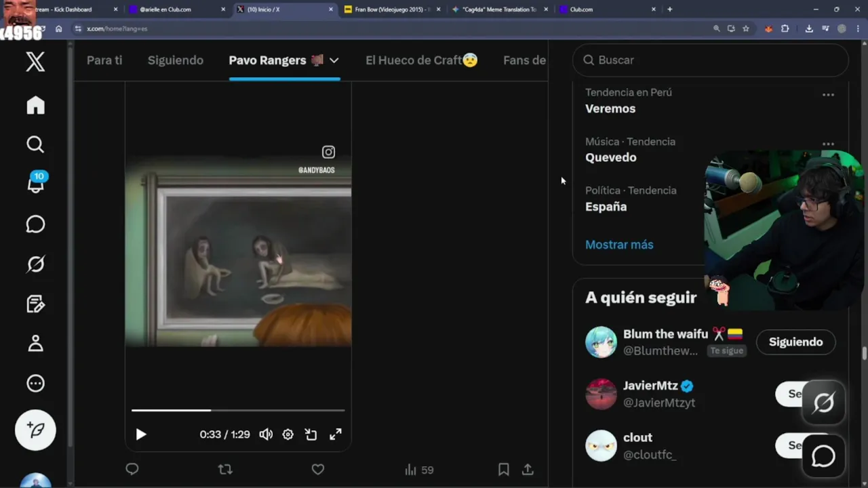Open Grok icon in left sidebar
The height and width of the screenshot is (488, 868).
pyautogui.click(x=35, y=264)
